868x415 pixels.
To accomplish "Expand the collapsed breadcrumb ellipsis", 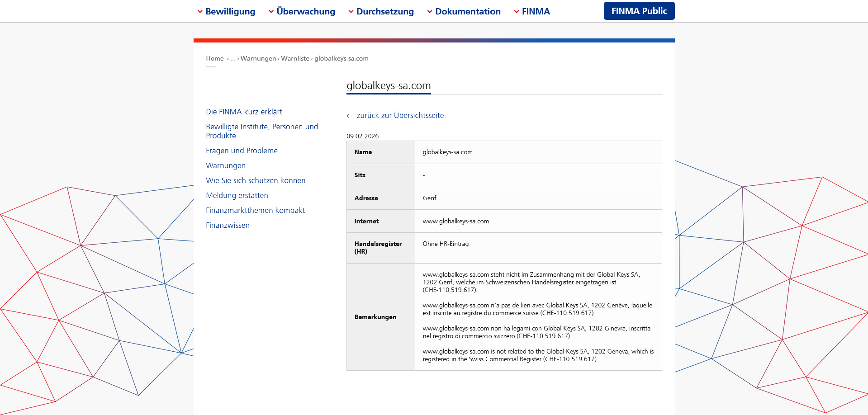I will [x=233, y=59].
